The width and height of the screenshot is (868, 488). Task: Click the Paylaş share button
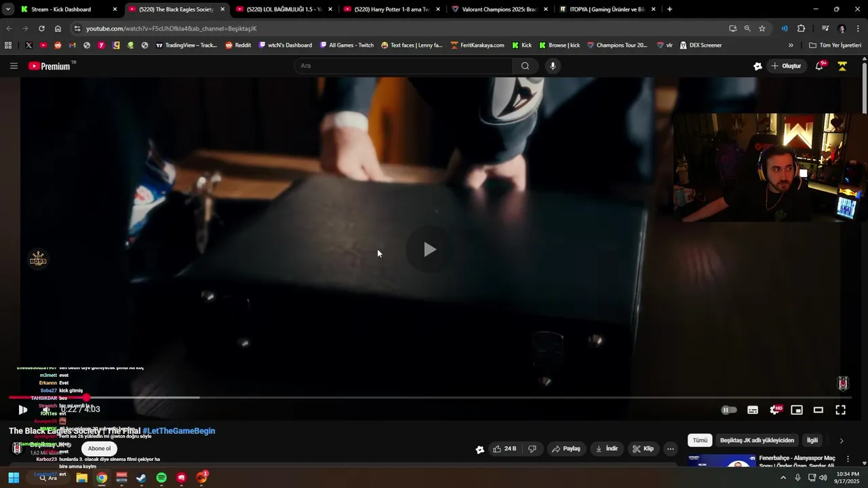point(566,449)
